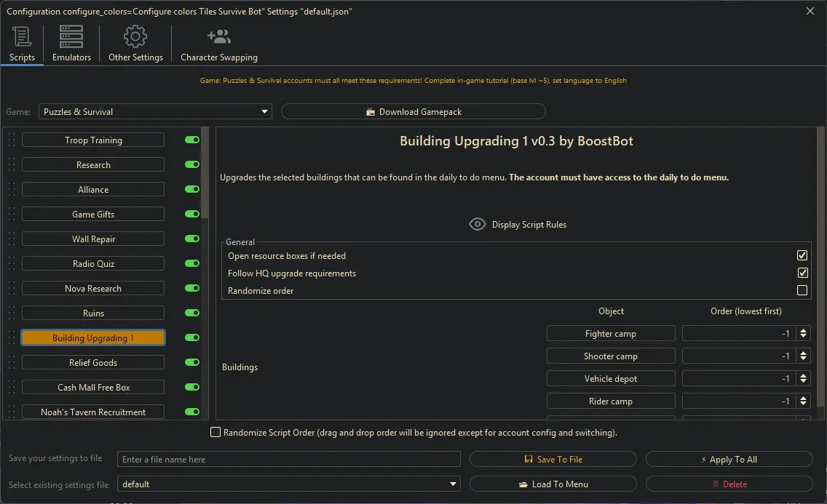The height and width of the screenshot is (504, 827).
Task: Click drag handle beside Relief Goods
Action: 11,363
